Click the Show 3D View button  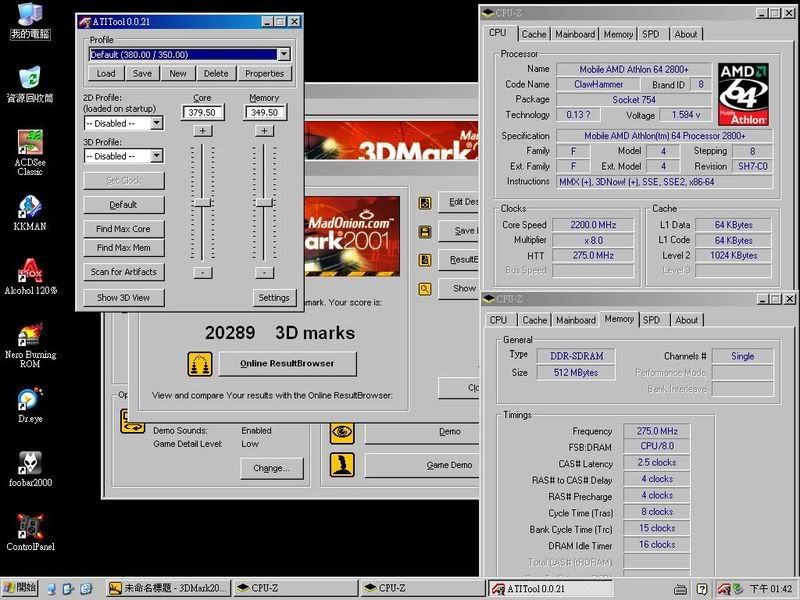click(x=123, y=297)
